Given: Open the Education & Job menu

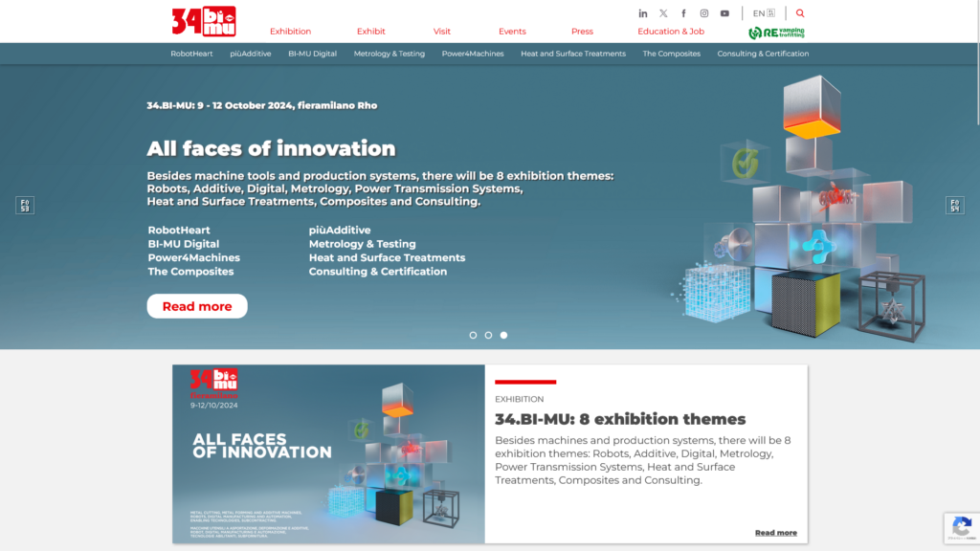Looking at the screenshot, I should pos(671,32).
